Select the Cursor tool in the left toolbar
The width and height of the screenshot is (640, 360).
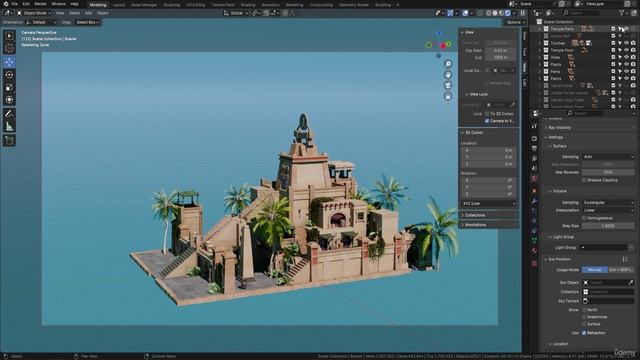[x=9, y=49]
